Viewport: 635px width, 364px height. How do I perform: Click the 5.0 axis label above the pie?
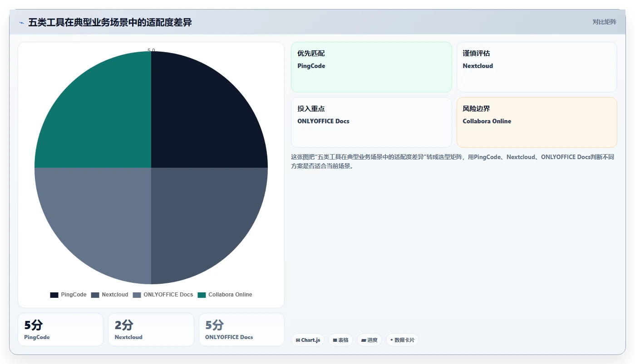pos(151,50)
